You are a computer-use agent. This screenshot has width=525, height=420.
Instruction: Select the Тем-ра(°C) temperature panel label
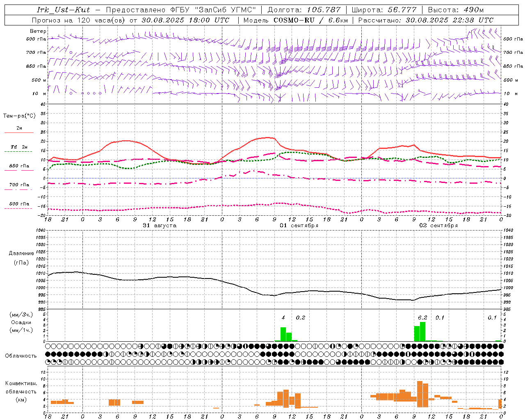[19, 116]
